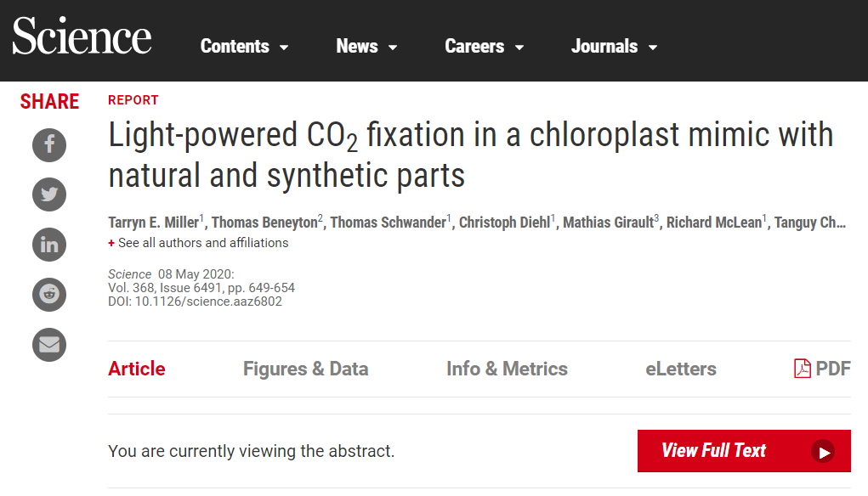The image size is (868, 496).
Task: Share article on LinkedIn
Action: coord(49,245)
